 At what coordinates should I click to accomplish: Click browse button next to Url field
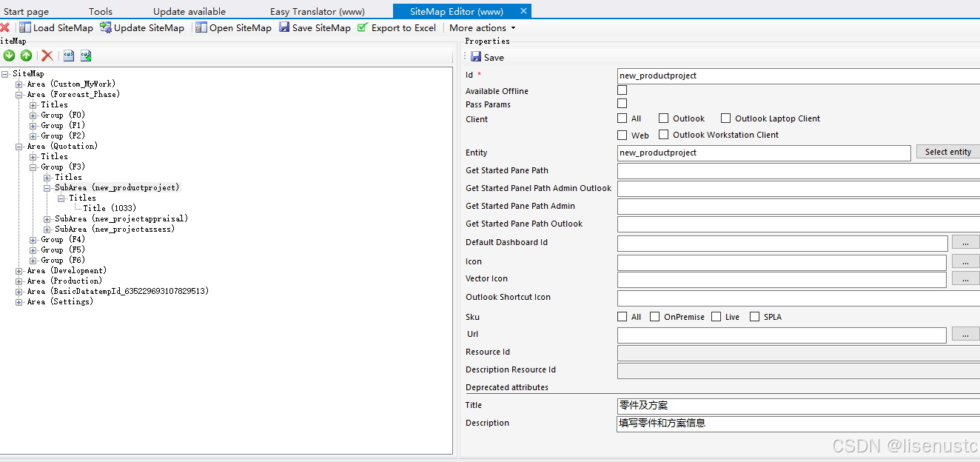click(x=965, y=335)
